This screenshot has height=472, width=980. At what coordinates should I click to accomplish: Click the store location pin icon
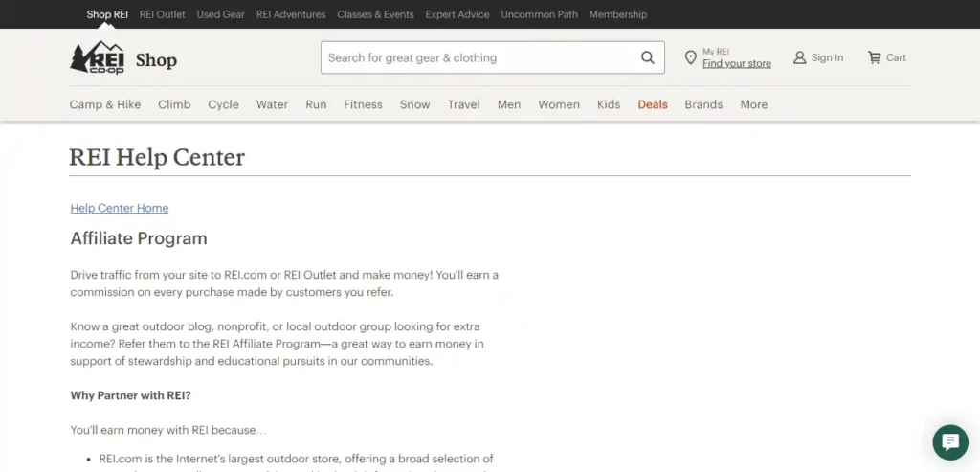click(x=690, y=58)
